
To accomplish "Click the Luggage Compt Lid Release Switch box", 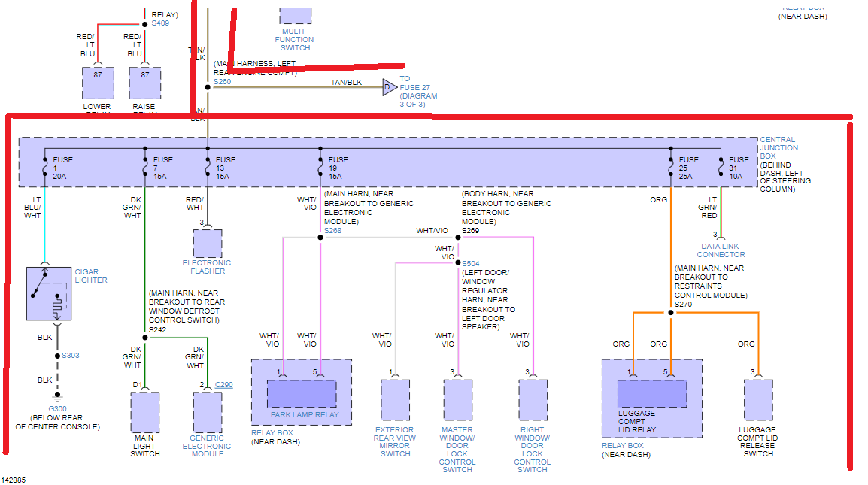I will click(758, 400).
